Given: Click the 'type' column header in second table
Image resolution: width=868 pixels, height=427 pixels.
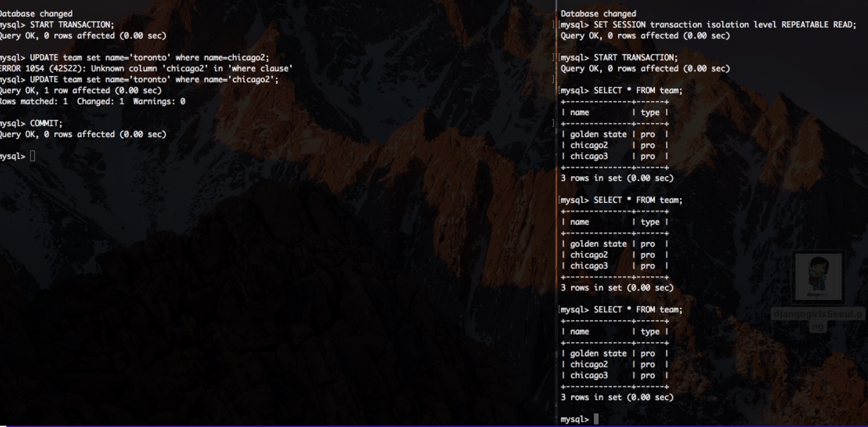Looking at the screenshot, I should pyautogui.click(x=650, y=222).
